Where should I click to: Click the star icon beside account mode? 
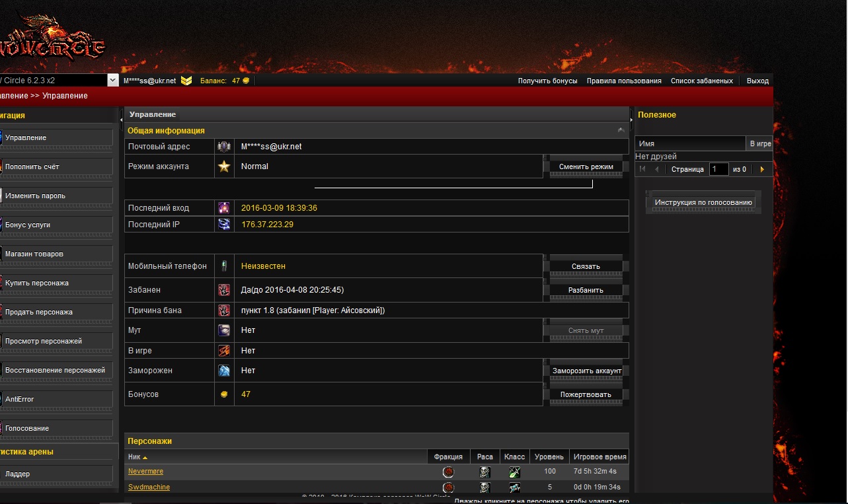pyautogui.click(x=224, y=166)
